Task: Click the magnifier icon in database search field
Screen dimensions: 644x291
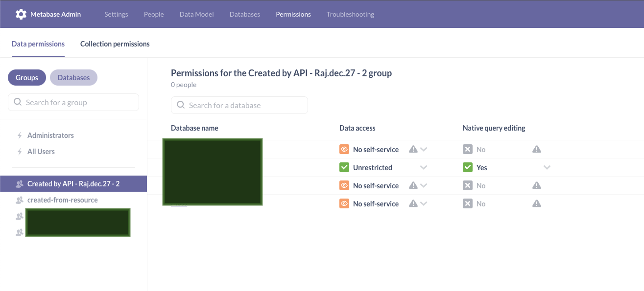Action: click(181, 105)
